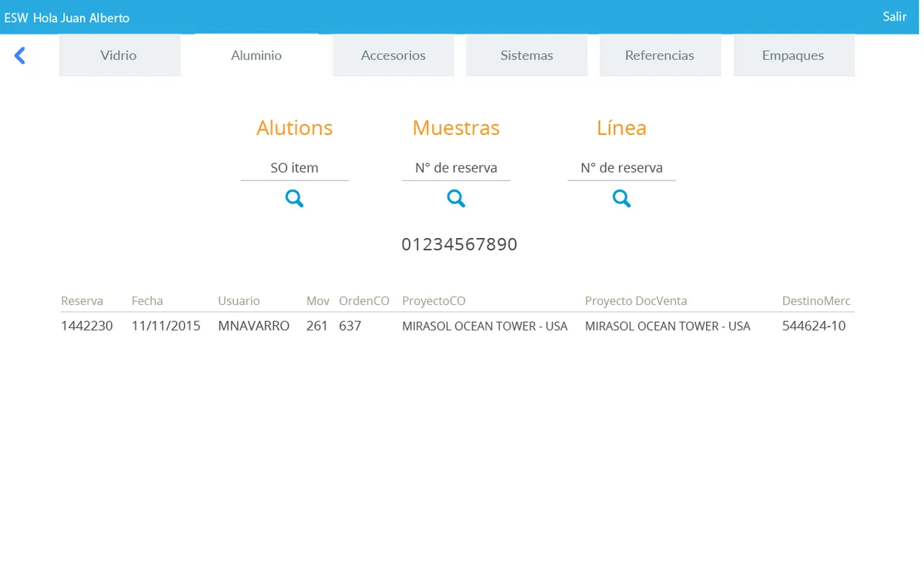Click destination cell 544624-10

814,326
